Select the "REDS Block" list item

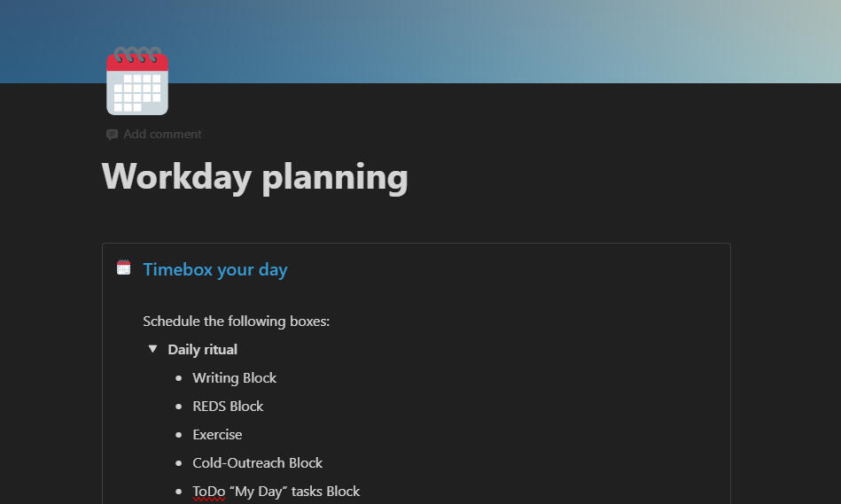point(228,406)
